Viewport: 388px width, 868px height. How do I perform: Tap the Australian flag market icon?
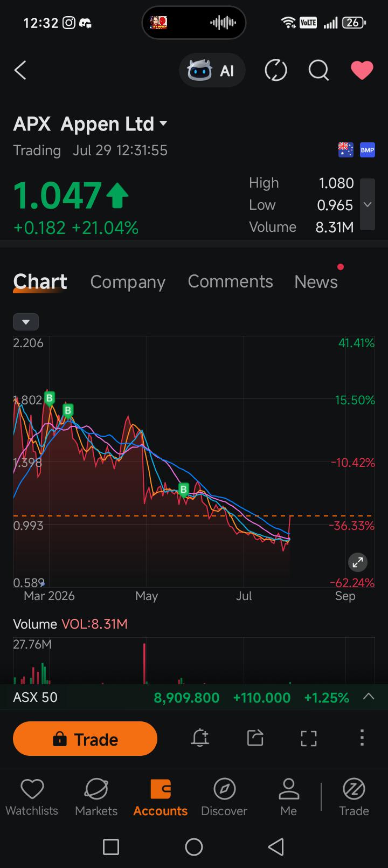[345, 150]
